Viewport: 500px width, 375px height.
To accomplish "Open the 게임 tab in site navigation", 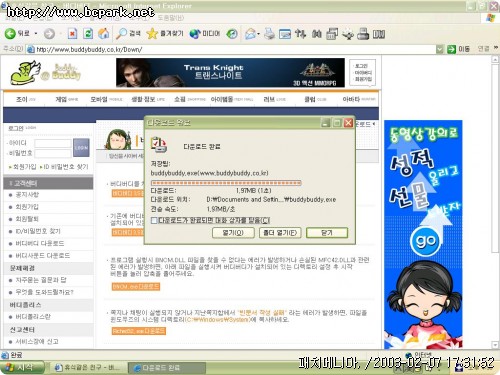I will click(x=67, y=99).
